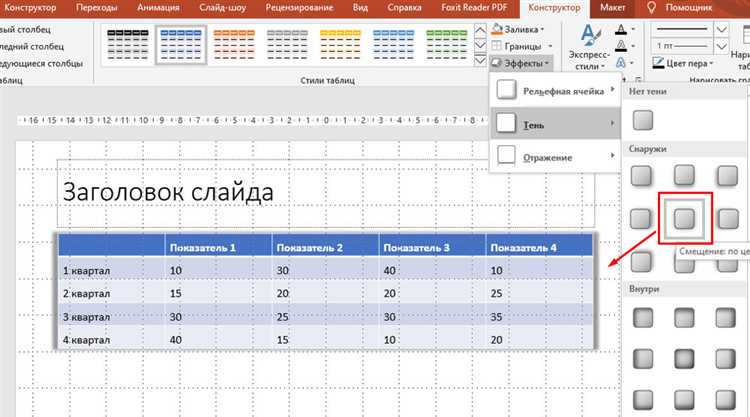Open the Тень shadow submenu
The height and width of the screenshot is (417, 750).
click(555, 123)
